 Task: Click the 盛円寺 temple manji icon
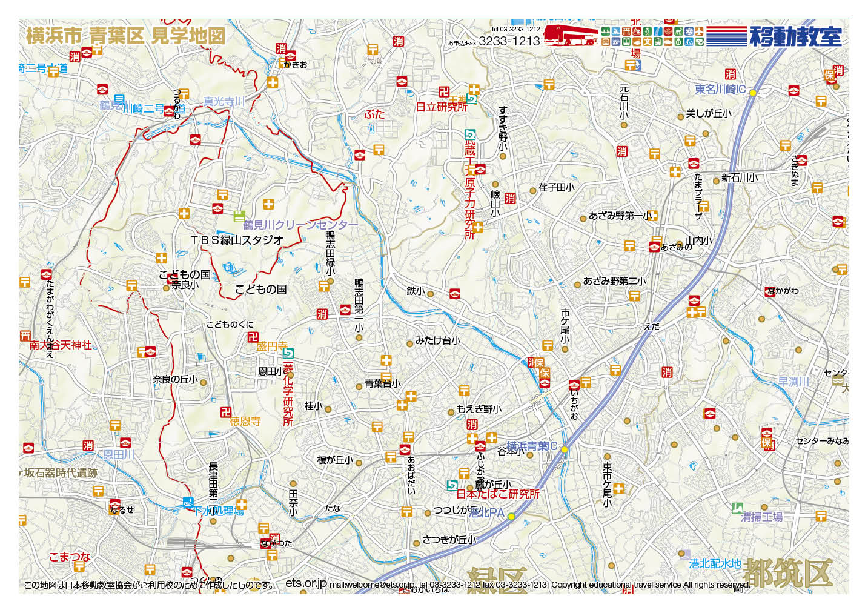(x=253, y=337)
